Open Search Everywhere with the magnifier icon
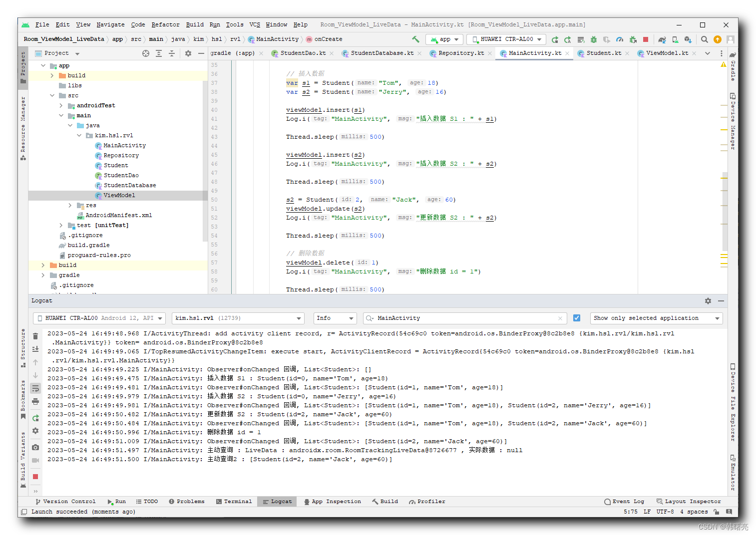 704,39
